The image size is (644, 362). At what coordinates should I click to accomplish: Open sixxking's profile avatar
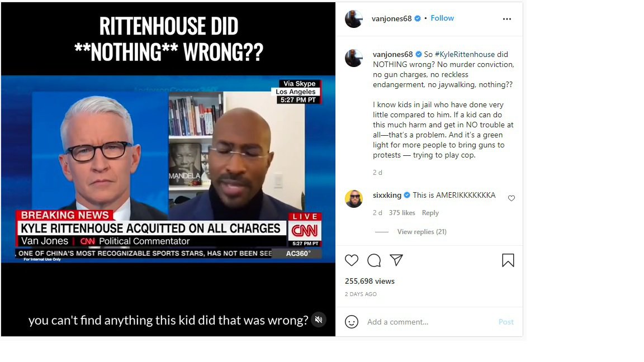(354, 199)
